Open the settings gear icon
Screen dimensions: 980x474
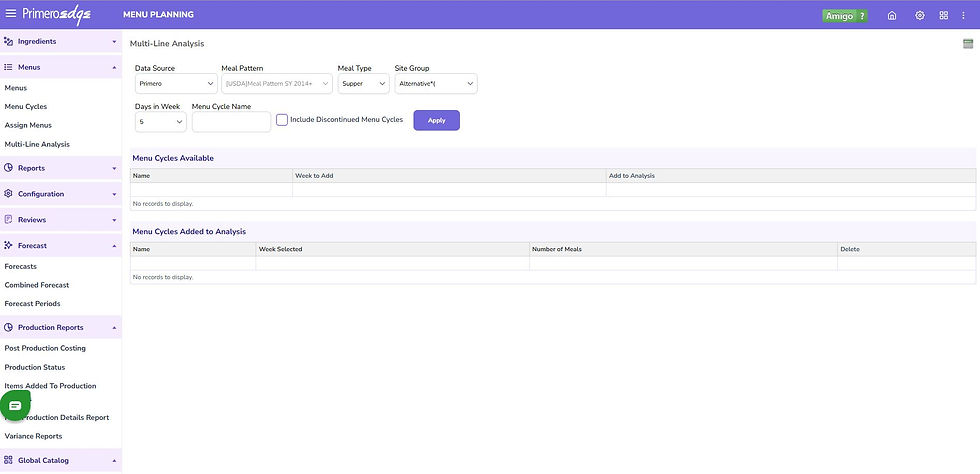(x=919, y=16)
